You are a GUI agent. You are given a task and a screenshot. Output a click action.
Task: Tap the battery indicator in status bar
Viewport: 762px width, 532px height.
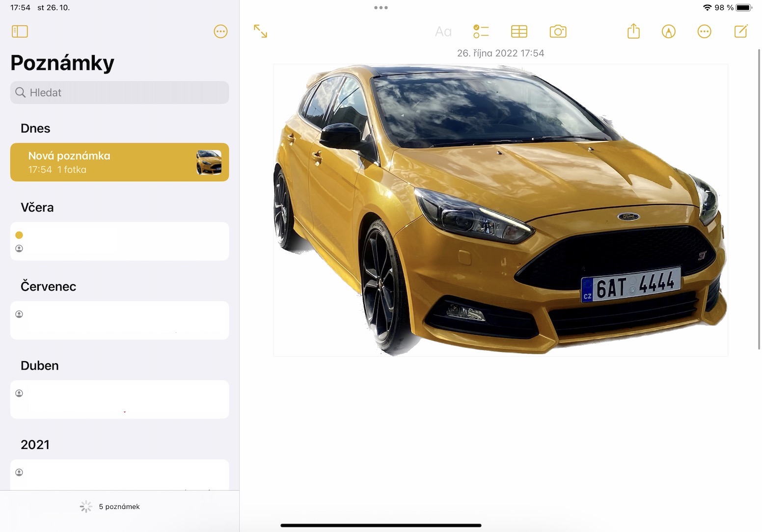744,7
